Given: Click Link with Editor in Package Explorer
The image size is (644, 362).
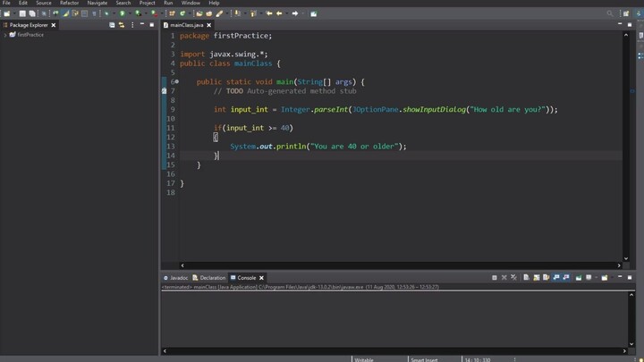Looking at the screenshot, I should point(122,25).
